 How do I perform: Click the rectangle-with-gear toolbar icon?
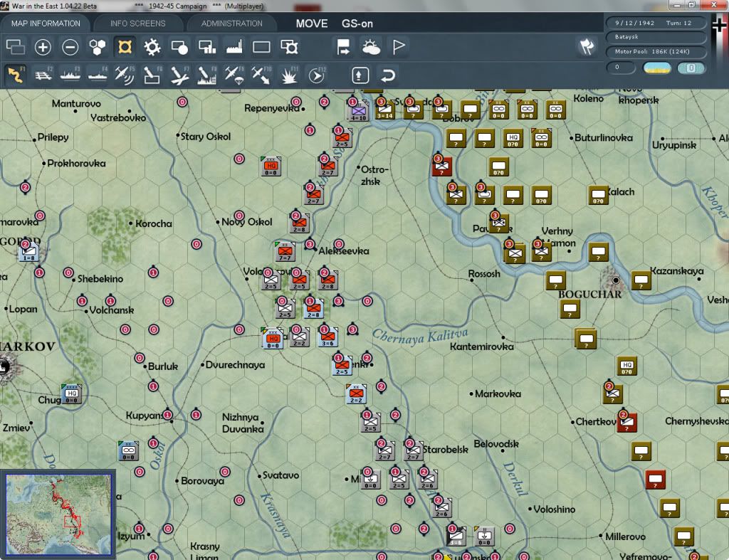pyautogui.click(x=289, y=47)
